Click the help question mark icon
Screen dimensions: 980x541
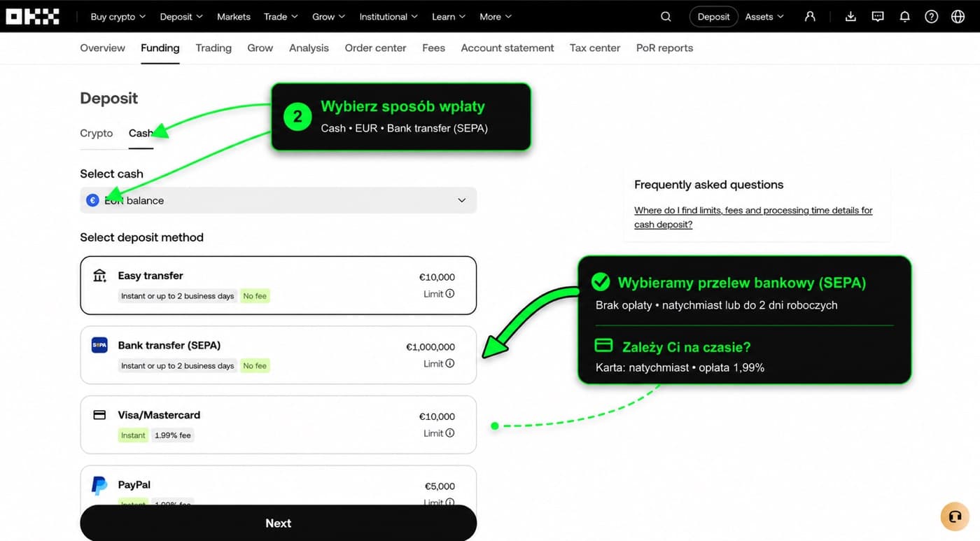coord(931,17)
